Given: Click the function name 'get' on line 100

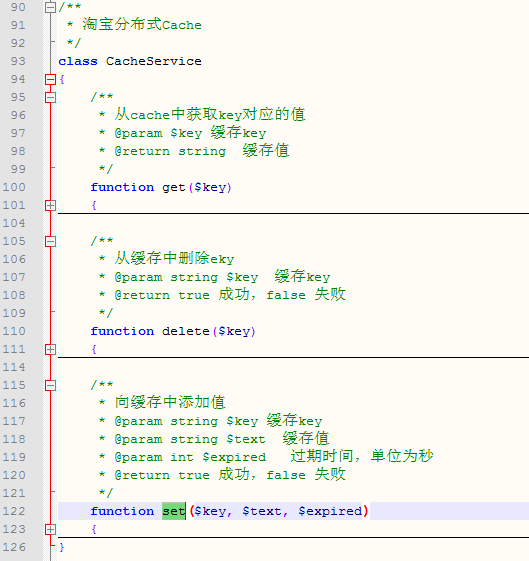Looking at the screenshot, I should click(174, 187).
